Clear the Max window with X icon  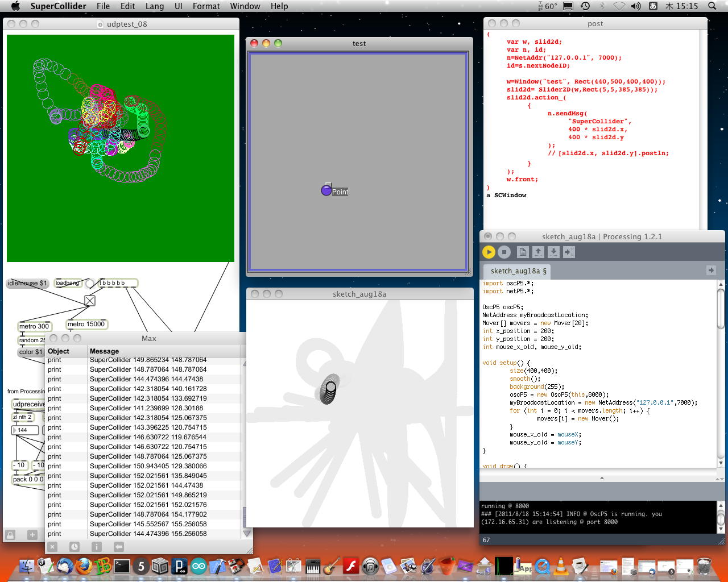[x=52, y=547]
